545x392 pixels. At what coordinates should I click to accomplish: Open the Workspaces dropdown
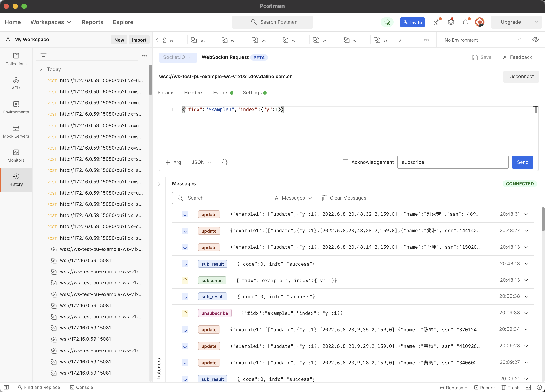tap(51, 22)
